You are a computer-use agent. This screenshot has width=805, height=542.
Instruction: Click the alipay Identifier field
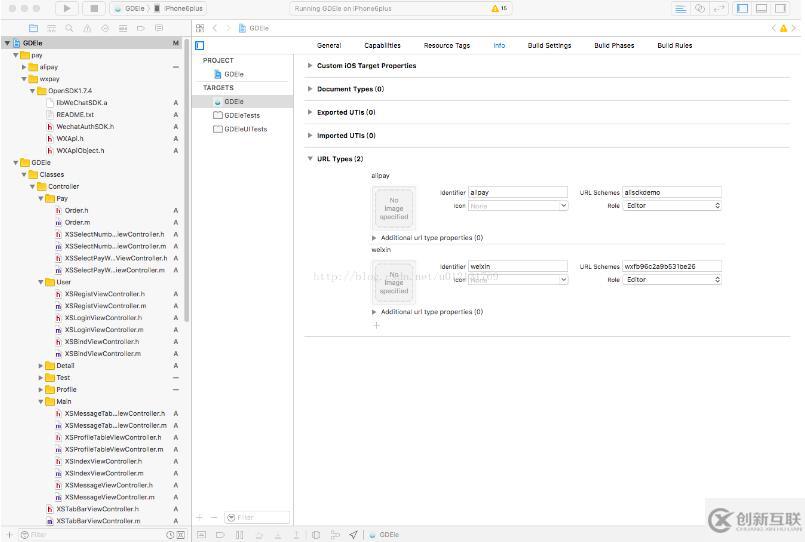tap(518, 192)
